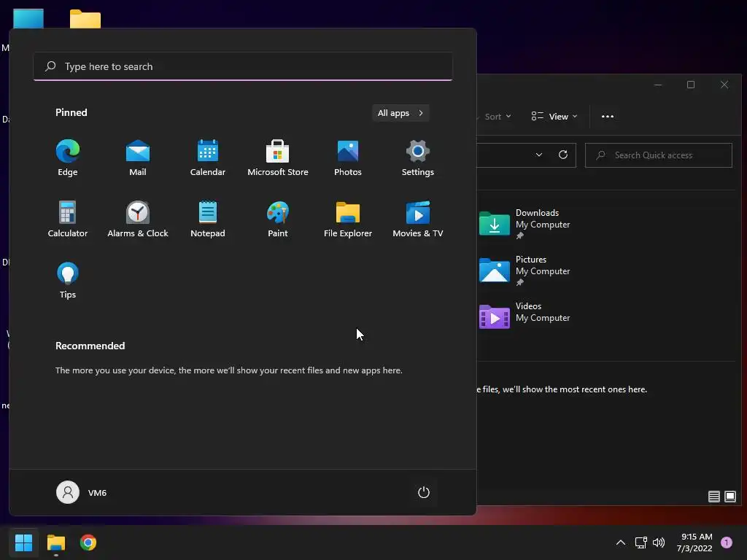Click the Refresh button in File Explorer
This screenshot has height=560, width=747.
(x=562, y=155)
